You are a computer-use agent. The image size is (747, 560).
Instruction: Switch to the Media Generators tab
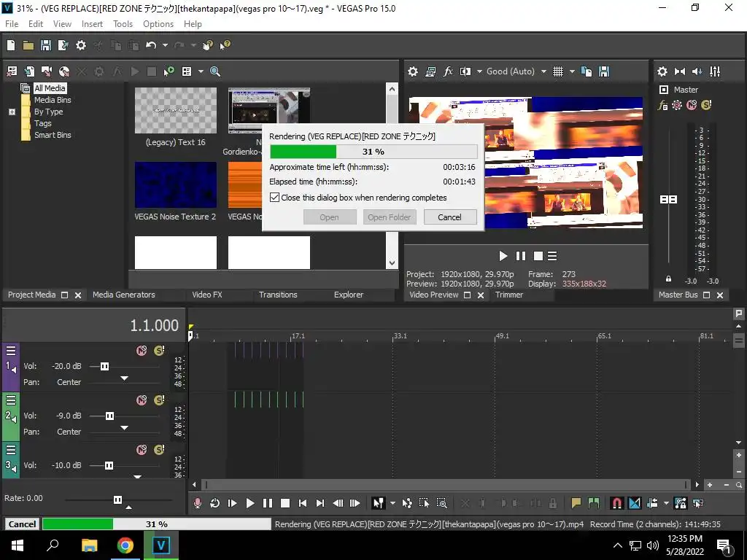point(124,295)
